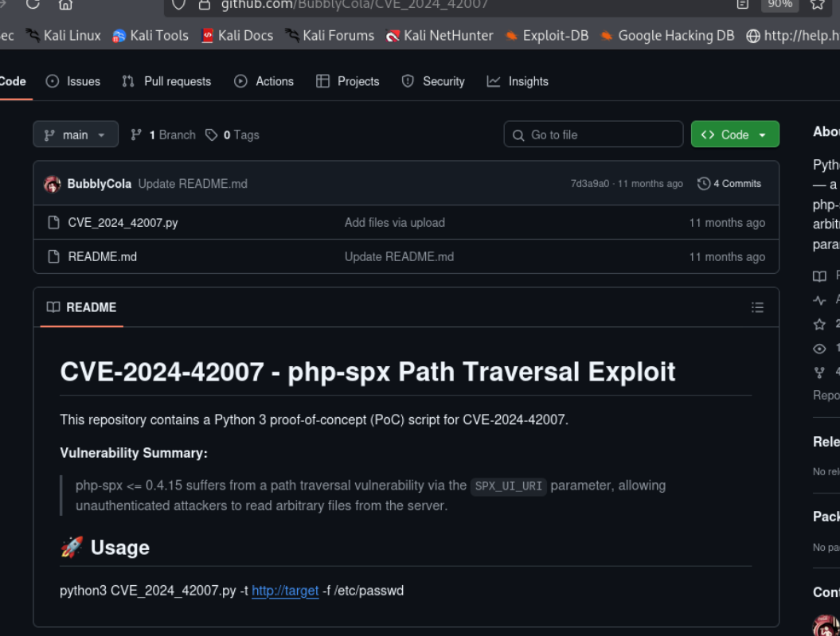Open the Issues tab
Screen dimensions: 840x636
coord(73,81)
